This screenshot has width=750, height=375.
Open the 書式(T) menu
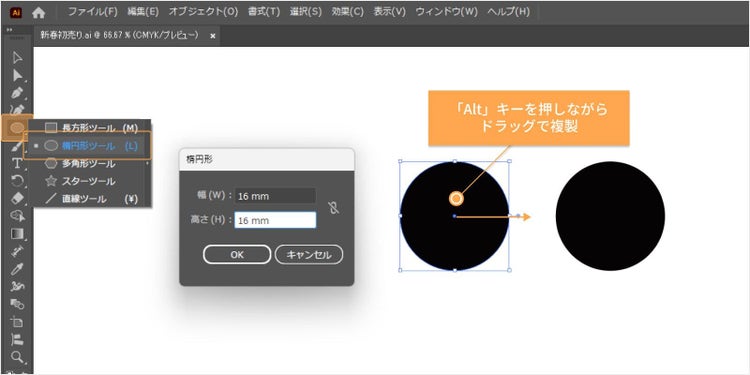tap(264, 12)
